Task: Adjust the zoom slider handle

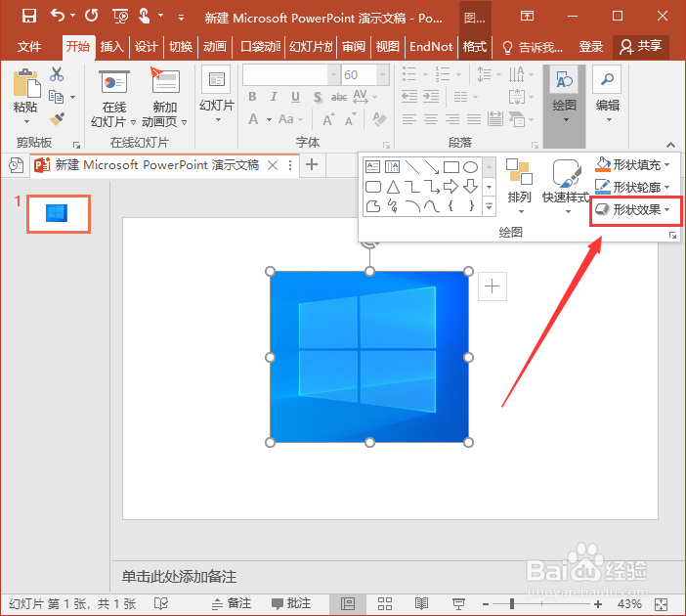Action: [x=511, y=604]
